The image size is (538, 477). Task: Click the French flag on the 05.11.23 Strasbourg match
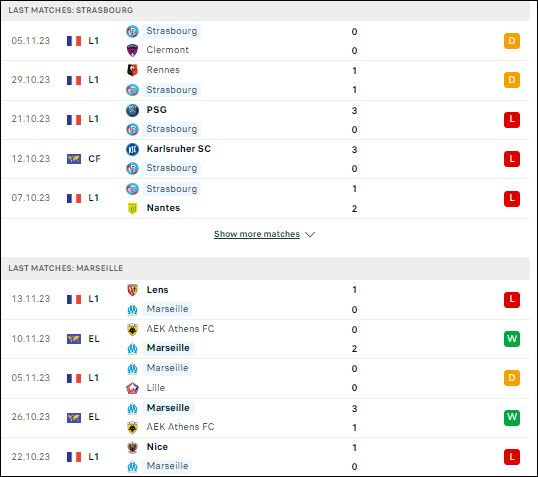pos(74,41)
